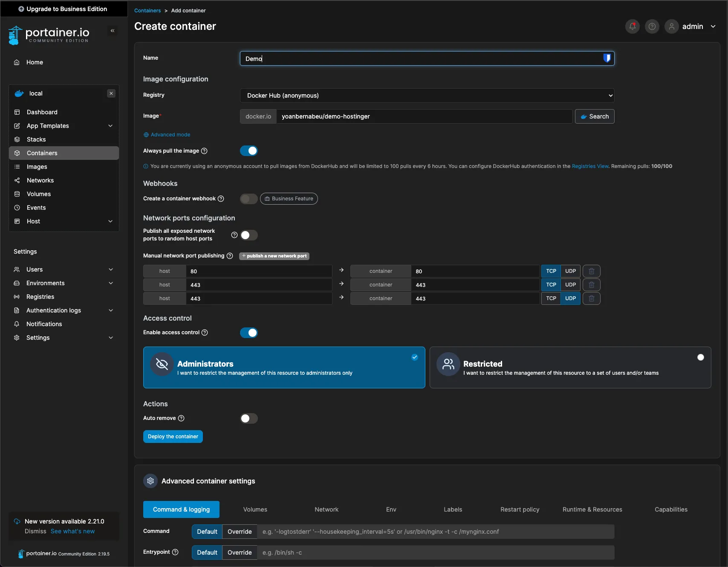Open the Registry dropdown
The height and width of the screenshot is (567, 728).
pos(427,95)
